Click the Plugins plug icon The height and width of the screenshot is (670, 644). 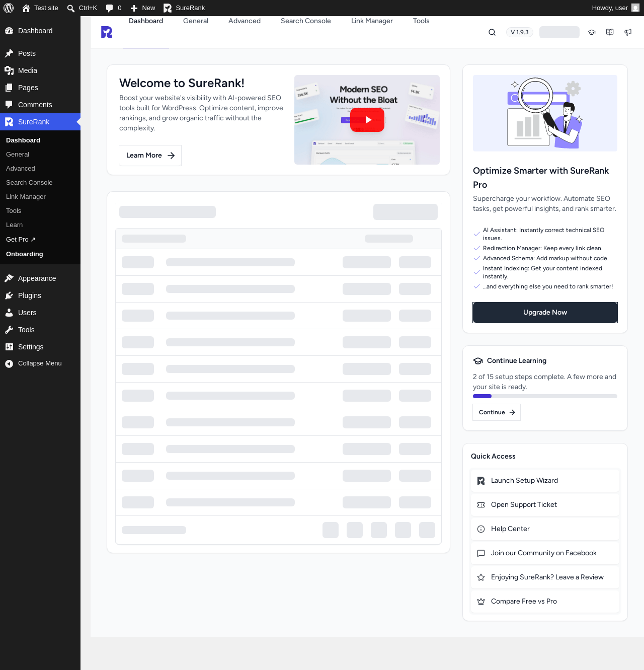tap(9, 295)
